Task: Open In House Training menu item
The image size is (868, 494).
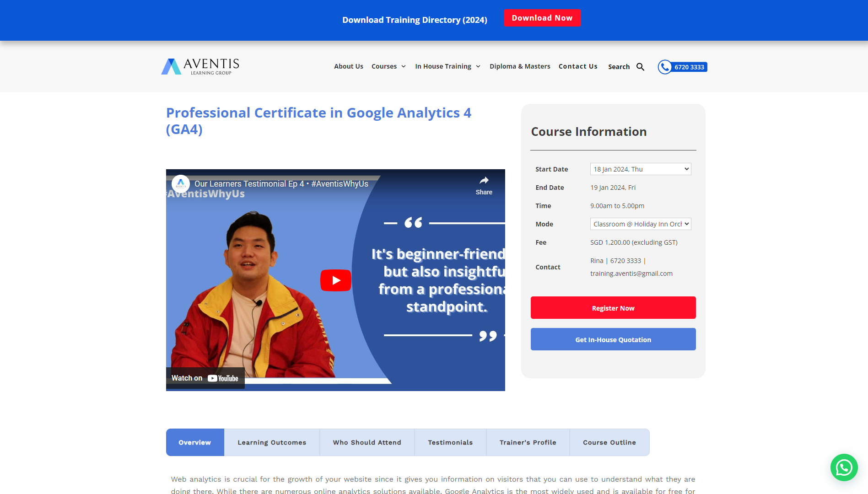Action: tap(443, 66)
